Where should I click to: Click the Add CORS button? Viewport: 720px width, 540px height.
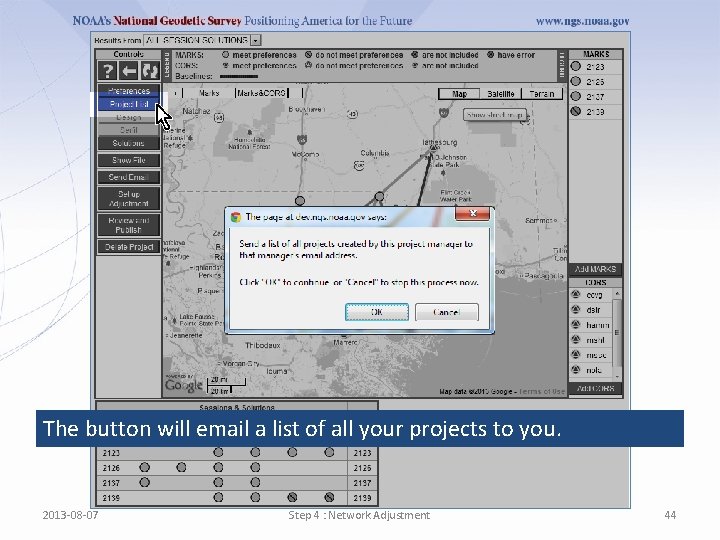tap(596, 388)
